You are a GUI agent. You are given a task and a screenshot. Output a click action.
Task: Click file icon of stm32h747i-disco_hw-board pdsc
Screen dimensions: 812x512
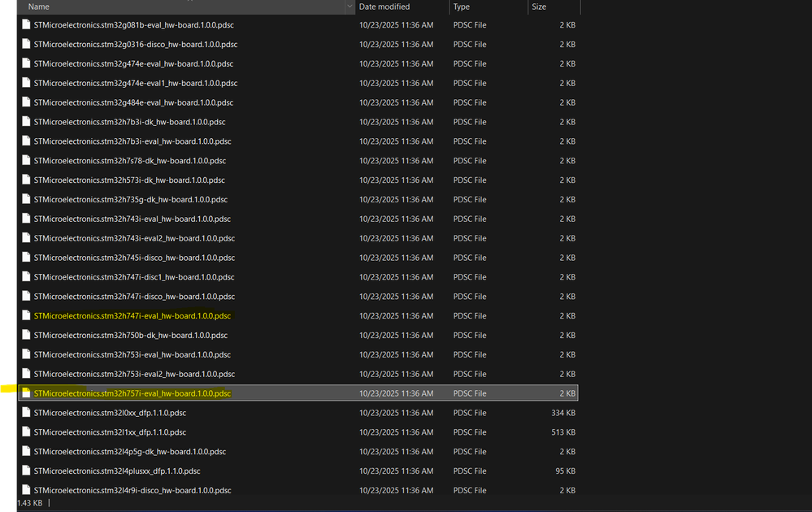(26, 296)
